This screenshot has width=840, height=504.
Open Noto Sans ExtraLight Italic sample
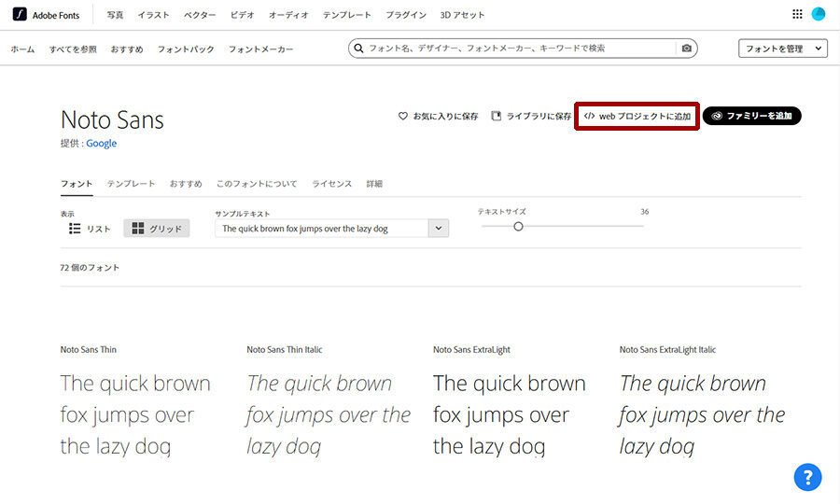(x=702, y=414)
